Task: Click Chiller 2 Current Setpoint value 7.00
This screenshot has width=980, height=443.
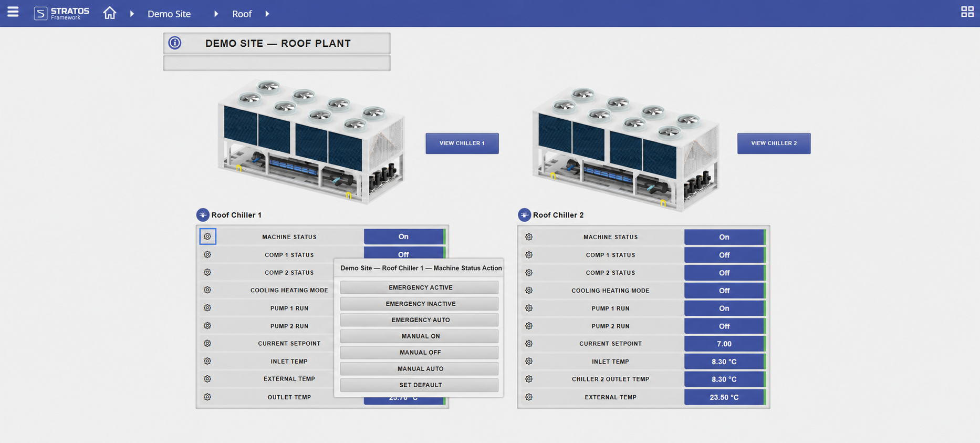Action: [x=724, y=344]
